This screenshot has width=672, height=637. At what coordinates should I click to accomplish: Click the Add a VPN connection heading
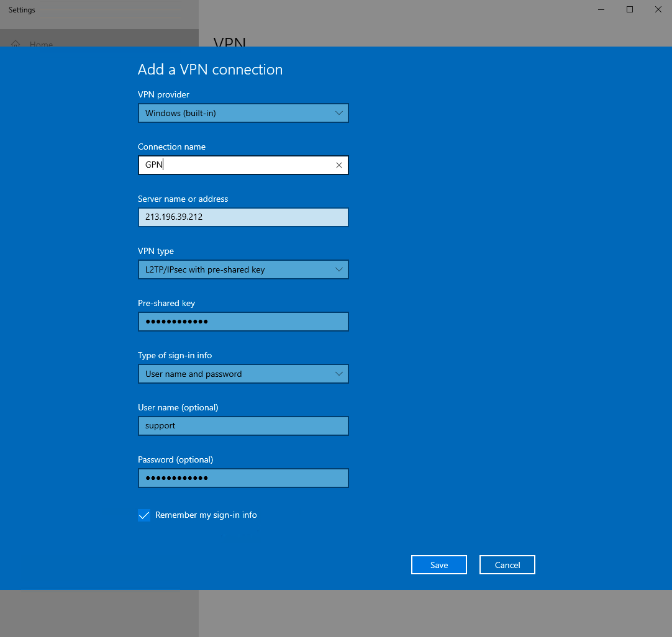(210, 70)
